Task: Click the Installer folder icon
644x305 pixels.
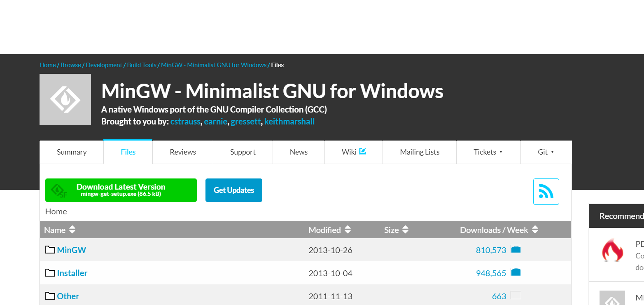Action: coord(50,273)
